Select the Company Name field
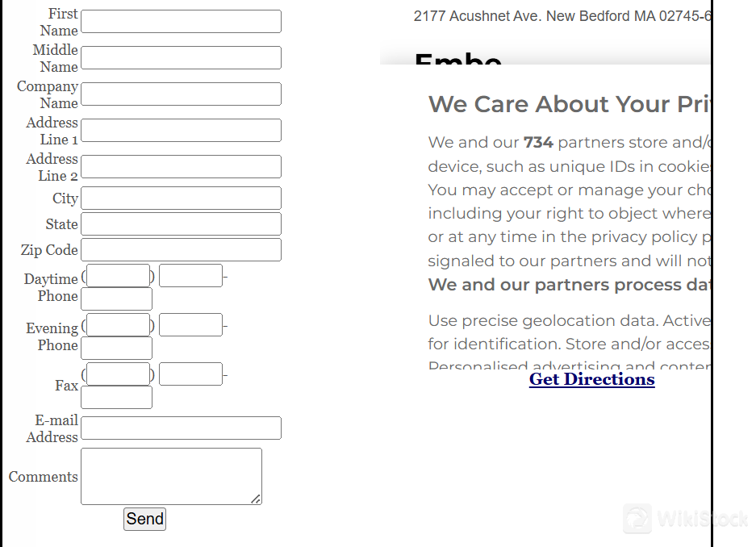Viewport: 756px width, 547px height. click(x=182, y=94)
